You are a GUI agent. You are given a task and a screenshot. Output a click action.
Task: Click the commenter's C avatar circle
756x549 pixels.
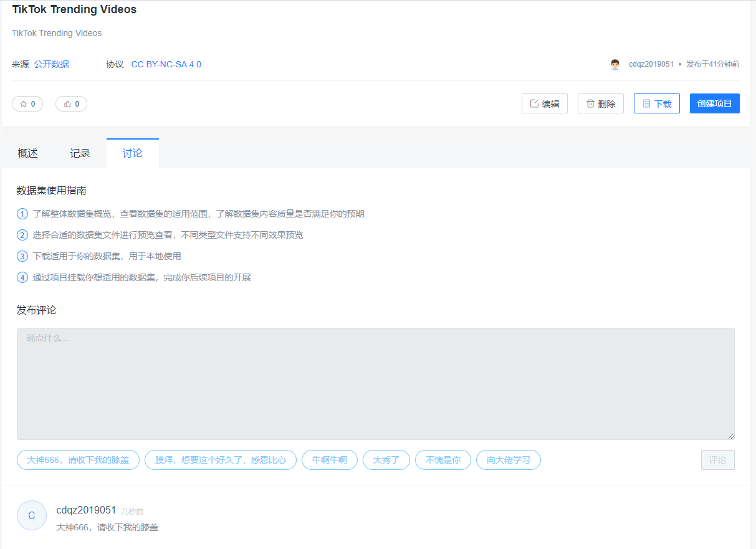[x=32, y=515]
